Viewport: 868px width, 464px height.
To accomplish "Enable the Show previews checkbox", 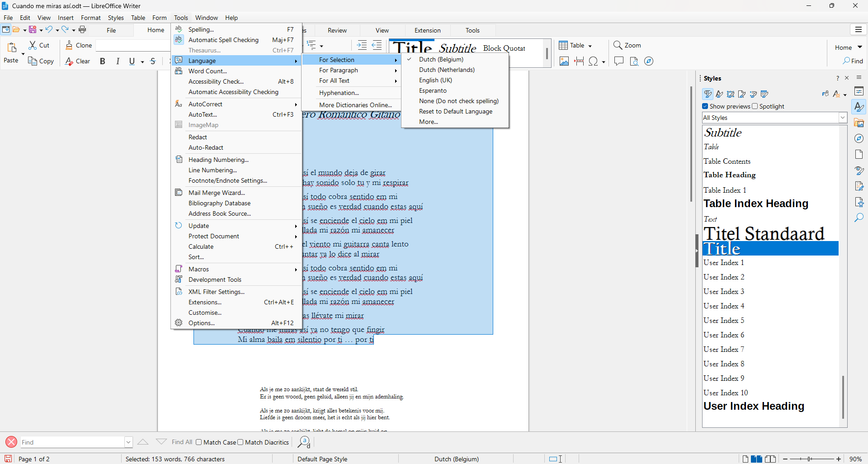I will [705, 106].
